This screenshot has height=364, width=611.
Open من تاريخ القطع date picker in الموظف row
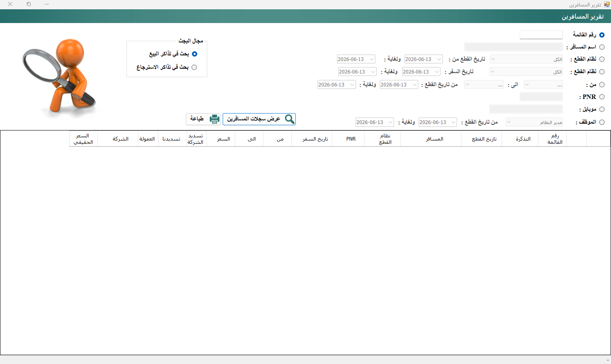[438, 122]
